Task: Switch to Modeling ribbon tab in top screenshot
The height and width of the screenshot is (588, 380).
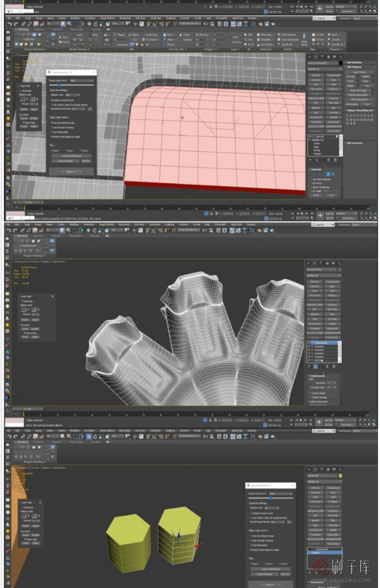Action: click(x=23, y=29)
